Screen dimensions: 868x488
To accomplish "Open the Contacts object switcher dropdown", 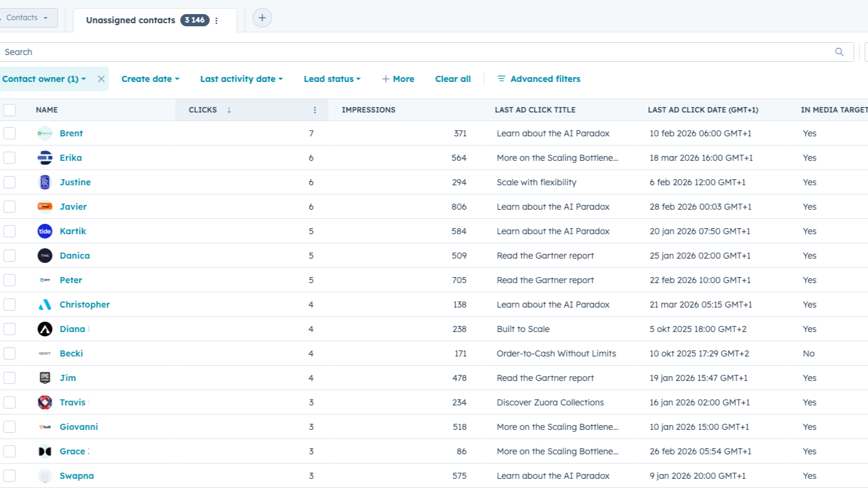I will tap(27, 18).
